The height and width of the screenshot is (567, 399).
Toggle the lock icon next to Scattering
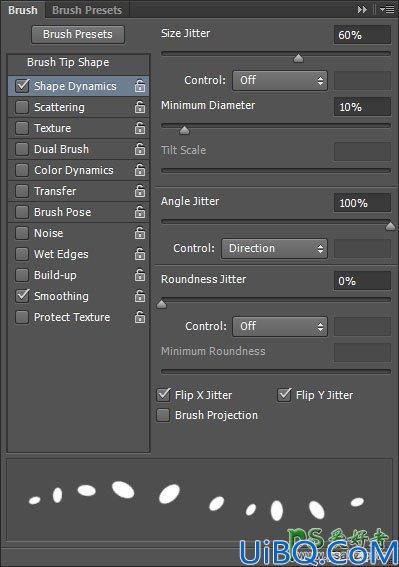coord(140,107)
